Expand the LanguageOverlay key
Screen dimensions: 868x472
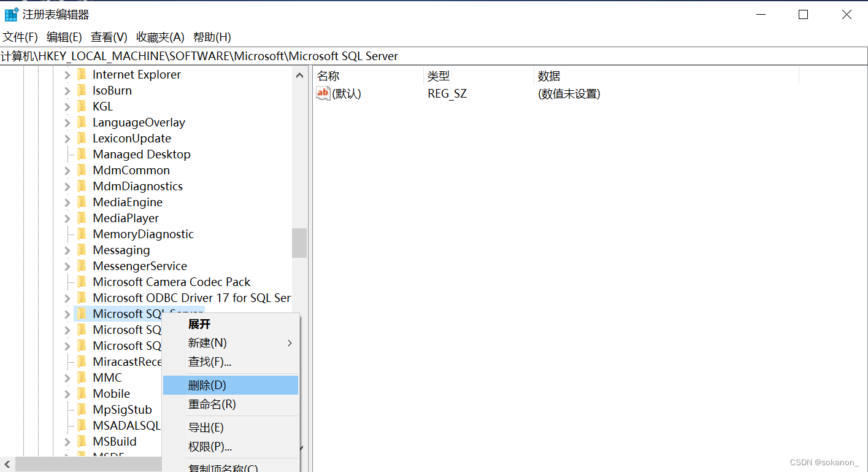pyautogui.click(x=67, y=123)
